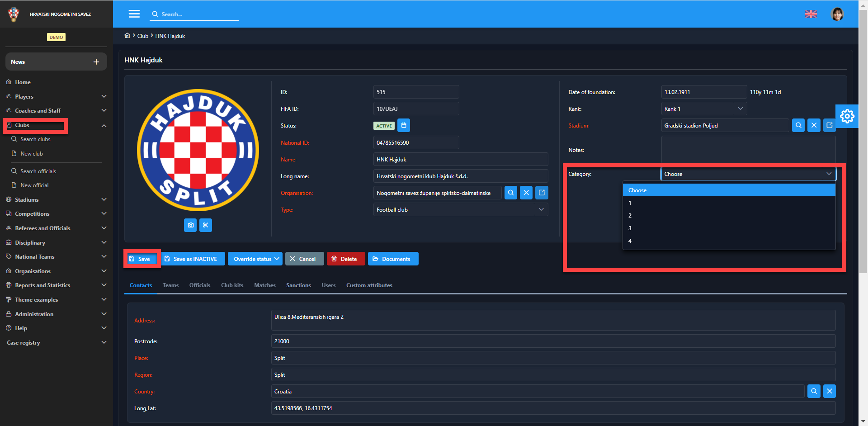Click into the Notes text field
The width and height of the screenshot is (868, 426).
[748, 150]
